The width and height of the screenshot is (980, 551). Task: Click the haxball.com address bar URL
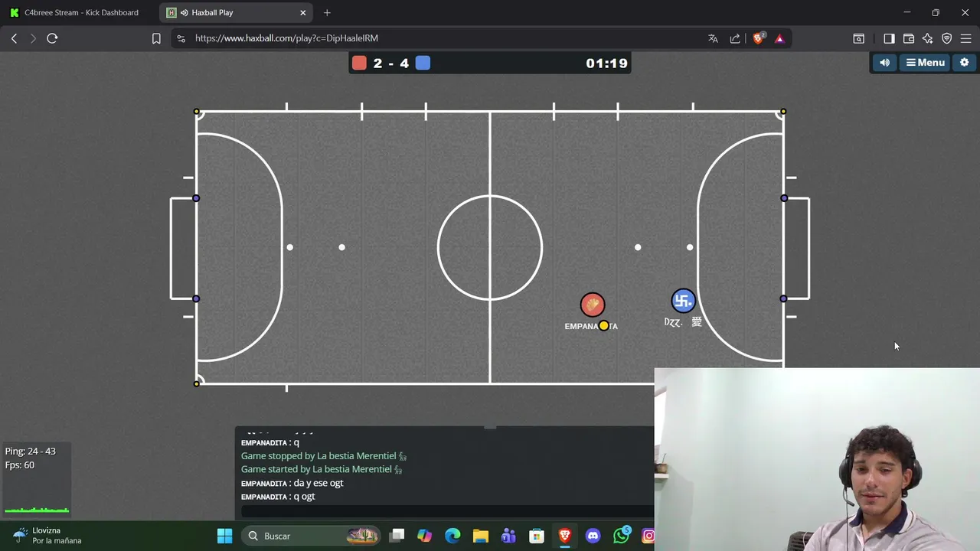(x=286, y=38)
